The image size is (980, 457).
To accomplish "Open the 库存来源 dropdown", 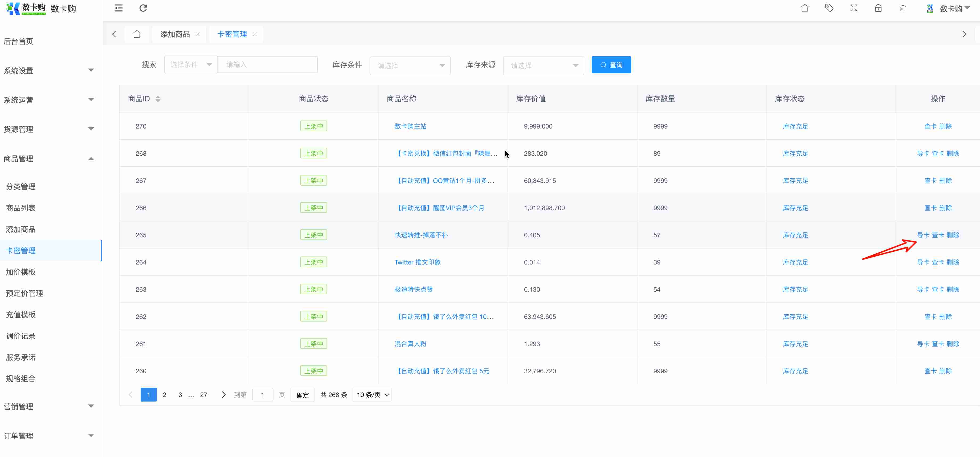I will click(543, 65).
